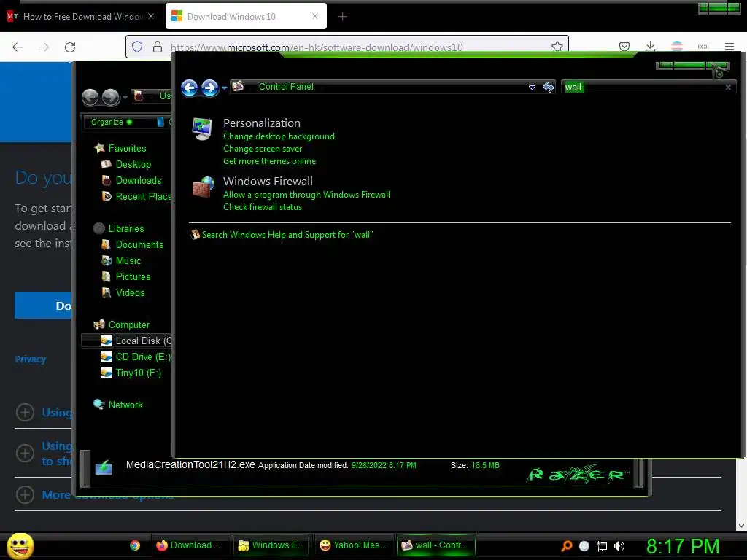Click the tracking protection shield icon
Viewport: 747px width, 560px height.
coord(137,47)
